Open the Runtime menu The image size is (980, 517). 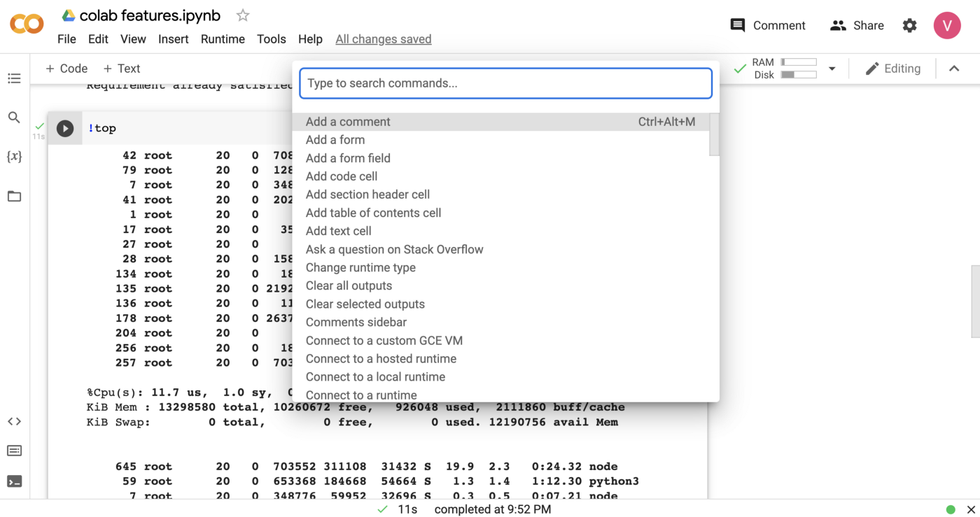coord(223,39)
